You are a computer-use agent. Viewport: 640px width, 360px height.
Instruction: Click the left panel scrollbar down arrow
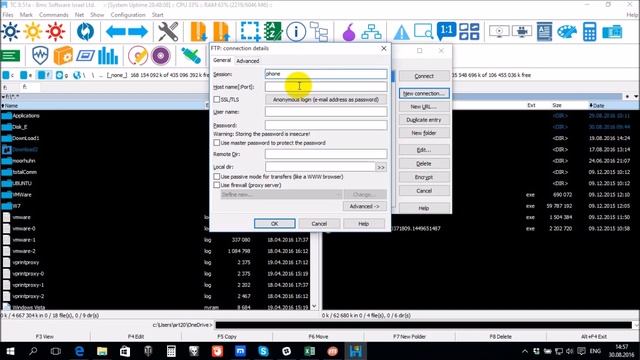314,306
